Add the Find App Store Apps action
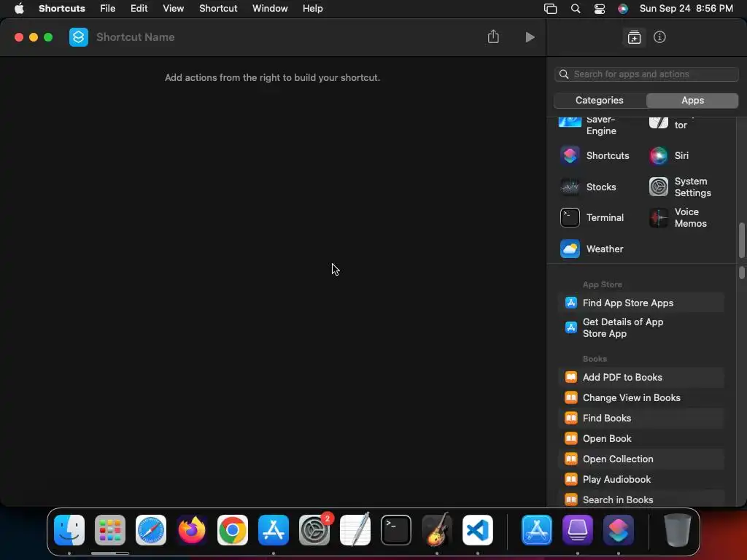This screenshot has width=747, height=560. tap(641, 303)
